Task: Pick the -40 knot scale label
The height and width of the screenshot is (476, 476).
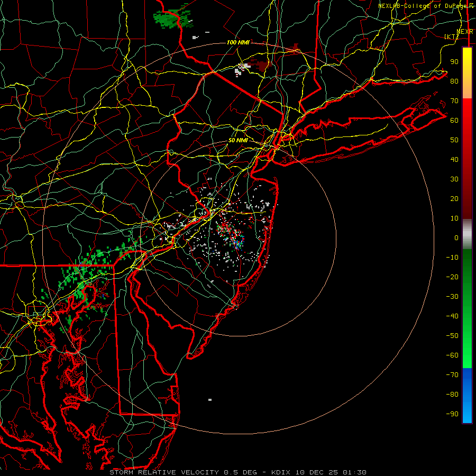Action: (x=452, y=316)
